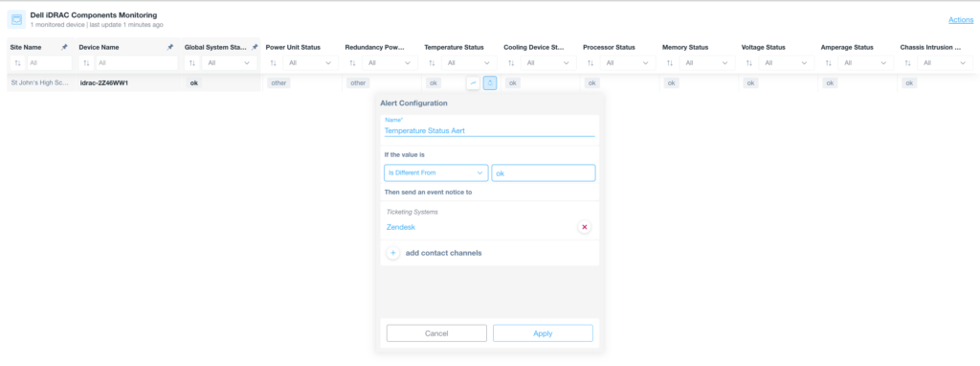Click the Power Unit Status column header
Image resolution: width=980 pixels, height=366 pixels.
pyautogui.click(x=293, y=47)
